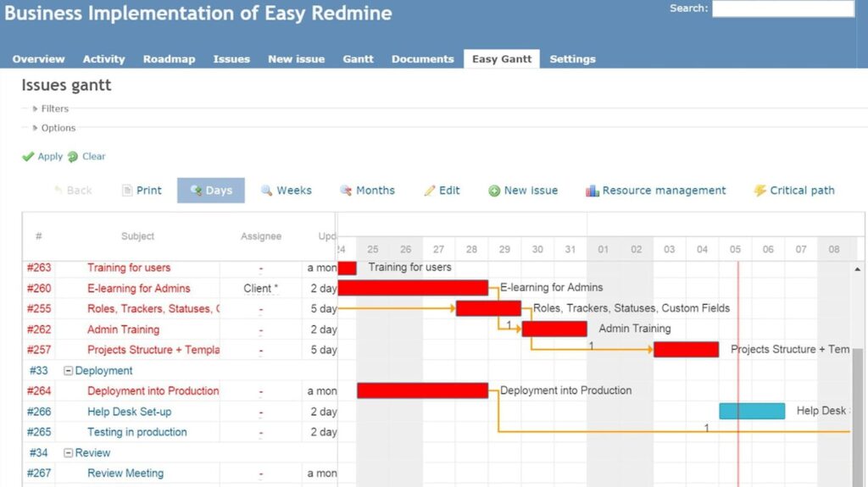Select the Admin Training gantt bar
The width and height of the screenshot is (868, 487).
554,329
